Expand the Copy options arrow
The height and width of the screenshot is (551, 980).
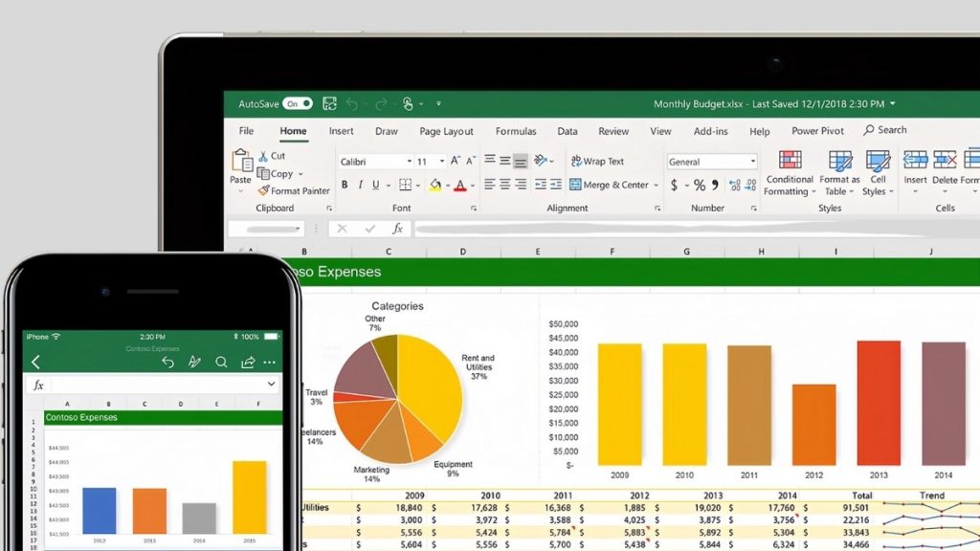pyautogui.click(x=301, y=174)
